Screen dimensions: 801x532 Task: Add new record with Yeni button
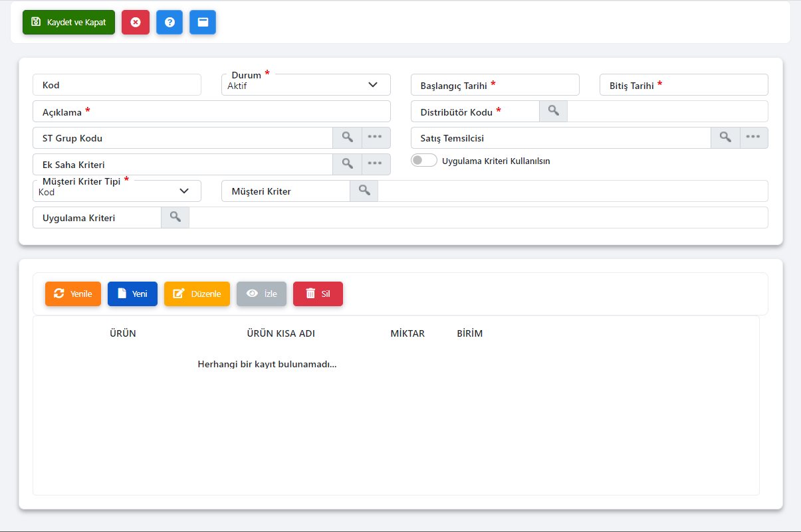132,294
